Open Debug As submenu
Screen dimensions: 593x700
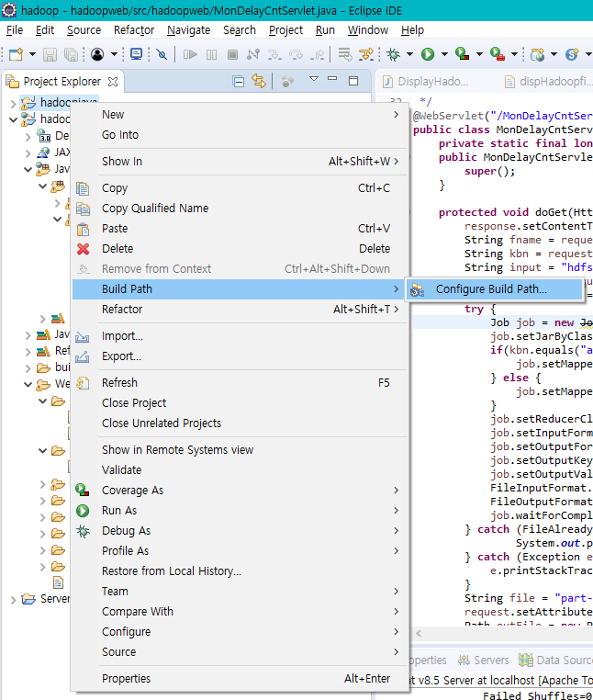click(x=240, y=531)
